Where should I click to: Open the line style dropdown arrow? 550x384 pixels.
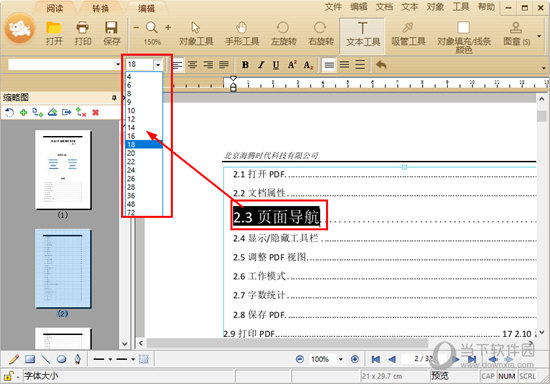110,359
